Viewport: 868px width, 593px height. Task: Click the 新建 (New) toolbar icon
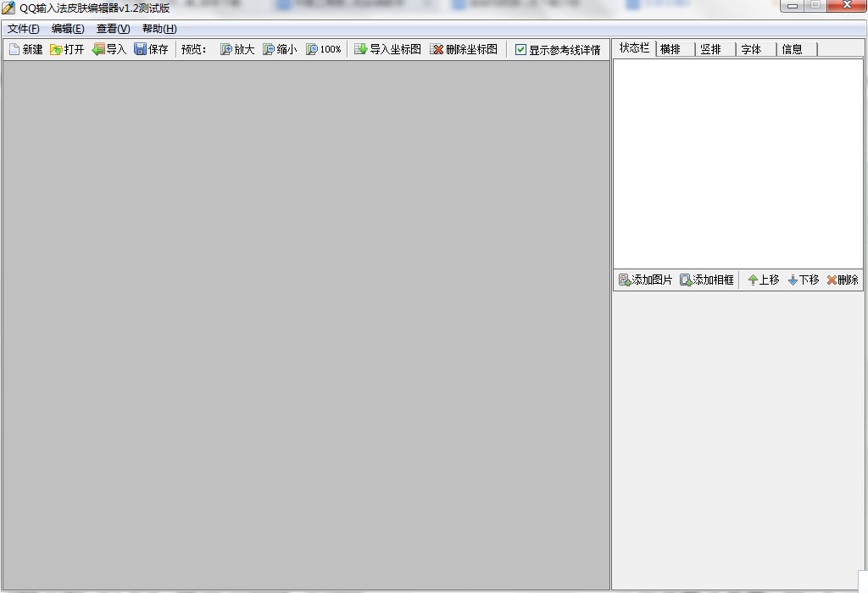tap(26, 49)
